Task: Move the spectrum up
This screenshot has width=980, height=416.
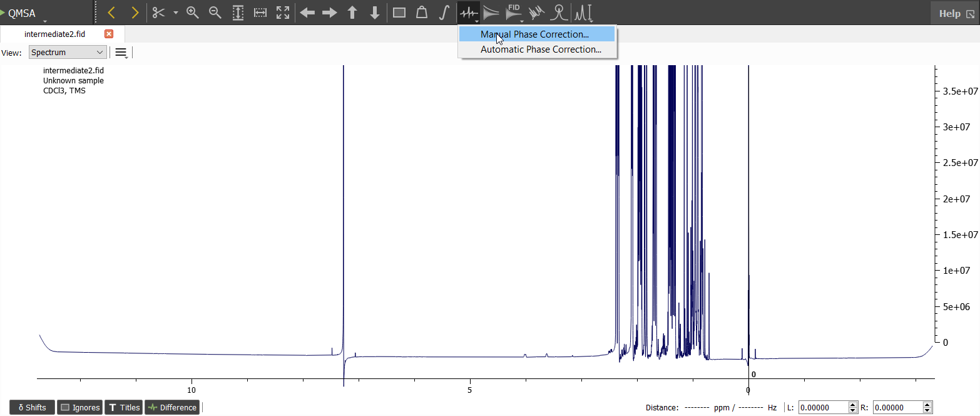Action: pyautogui.click(x=352, y=13)
